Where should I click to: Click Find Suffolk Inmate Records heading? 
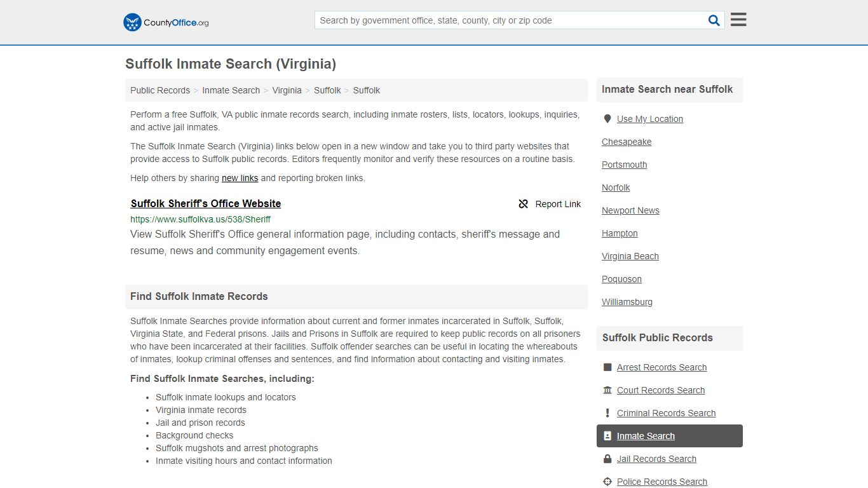pyautogui.click(x=199, y=296)
